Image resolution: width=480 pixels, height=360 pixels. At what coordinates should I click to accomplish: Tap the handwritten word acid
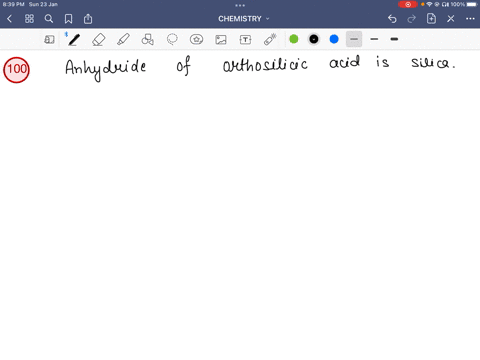click(x=345, y=62)
